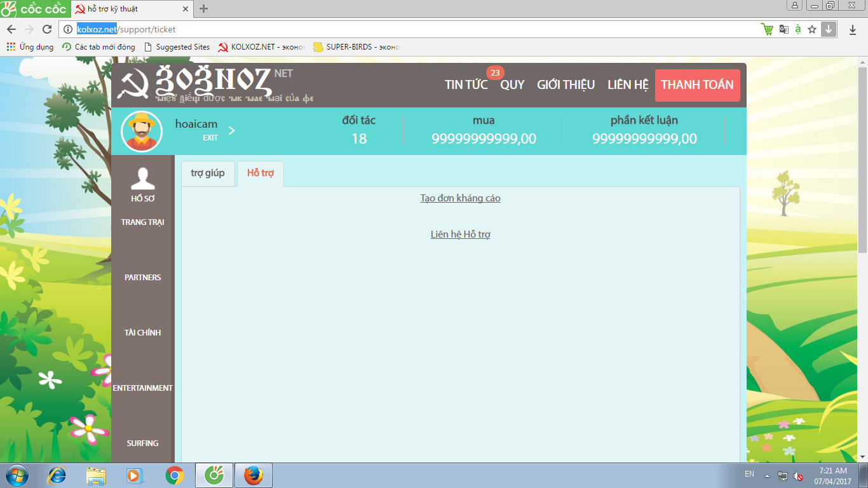Open the TIN TỨC menu
This screenshot has height=488, width=868.
pos(466,85)
